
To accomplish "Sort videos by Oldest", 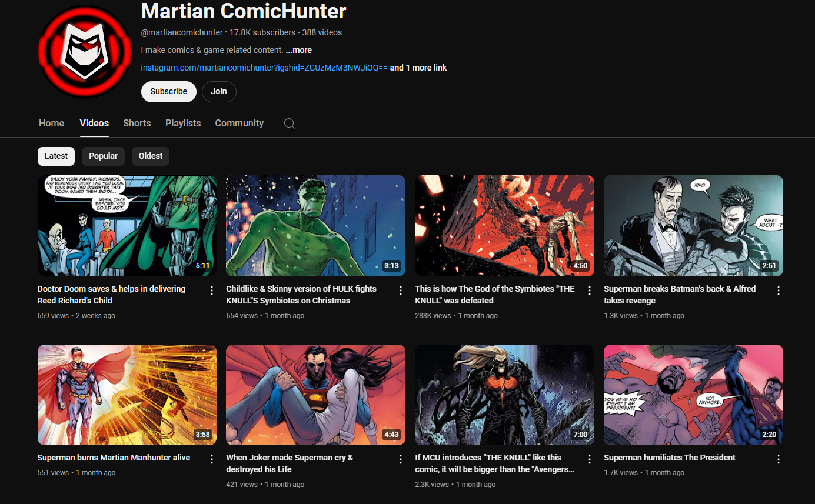I will [151, 156].
